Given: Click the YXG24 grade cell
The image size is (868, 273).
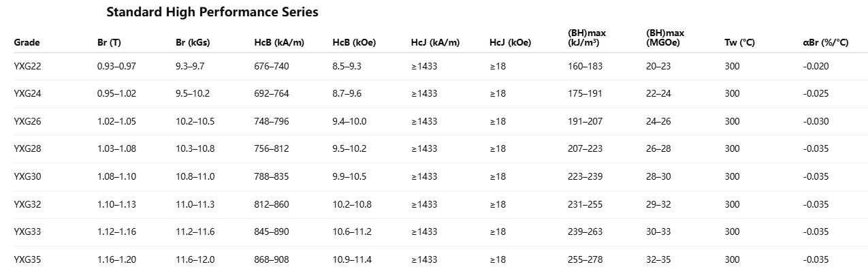Looking at the screenshot, I should click(27, 93).
